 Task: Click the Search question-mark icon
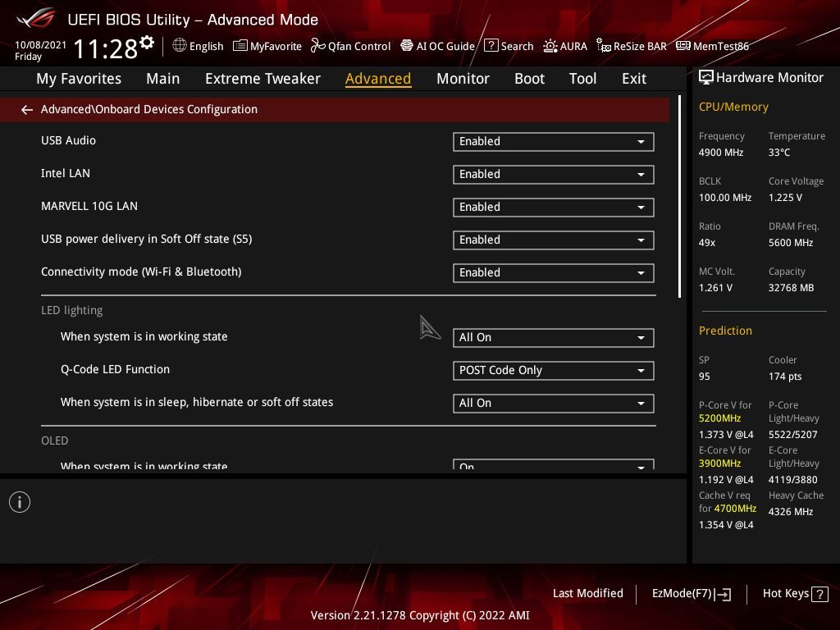[491, 46]
